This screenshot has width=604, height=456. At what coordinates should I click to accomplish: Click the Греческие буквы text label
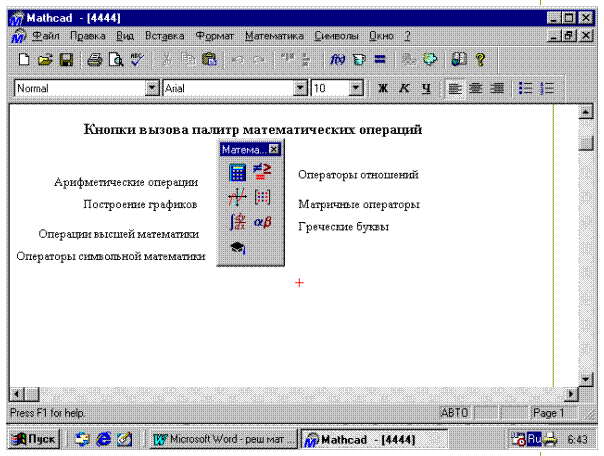point(343,227)
